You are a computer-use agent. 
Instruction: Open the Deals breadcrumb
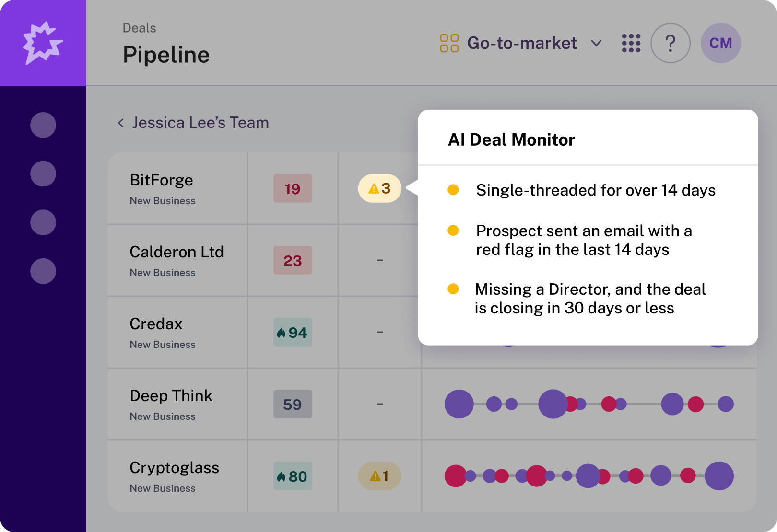pyautogui.click(x=139, y=28)
